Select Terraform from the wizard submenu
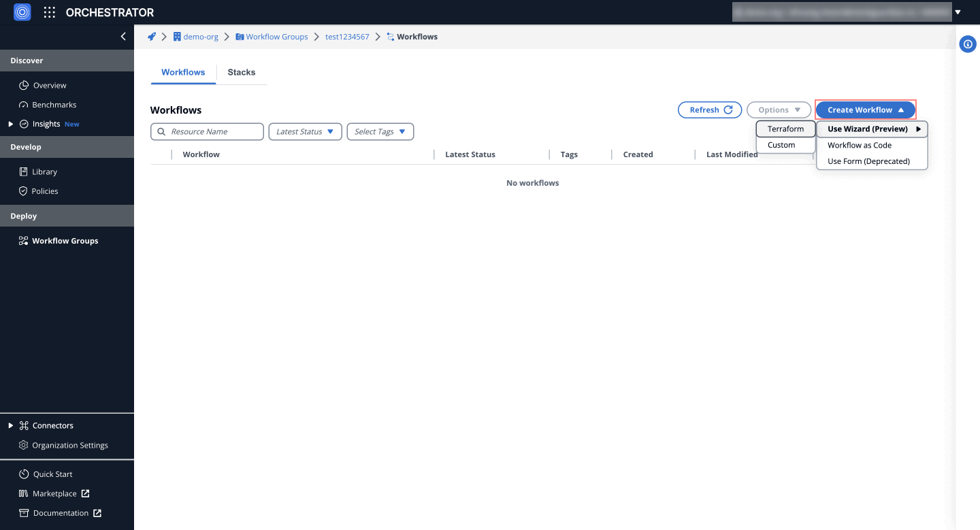 pos(785,129)
